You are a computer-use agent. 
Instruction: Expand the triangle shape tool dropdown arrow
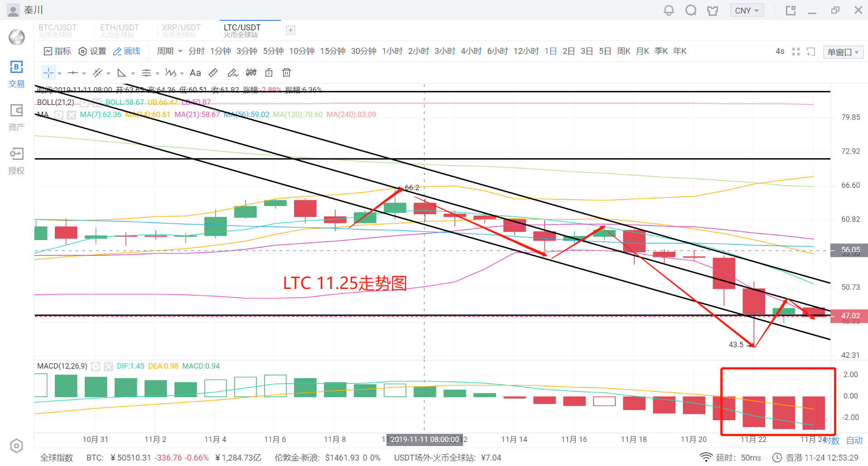pos(133,73)
